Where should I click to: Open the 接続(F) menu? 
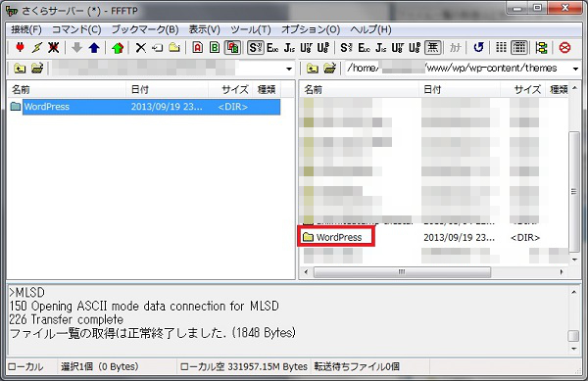(26, 29)
